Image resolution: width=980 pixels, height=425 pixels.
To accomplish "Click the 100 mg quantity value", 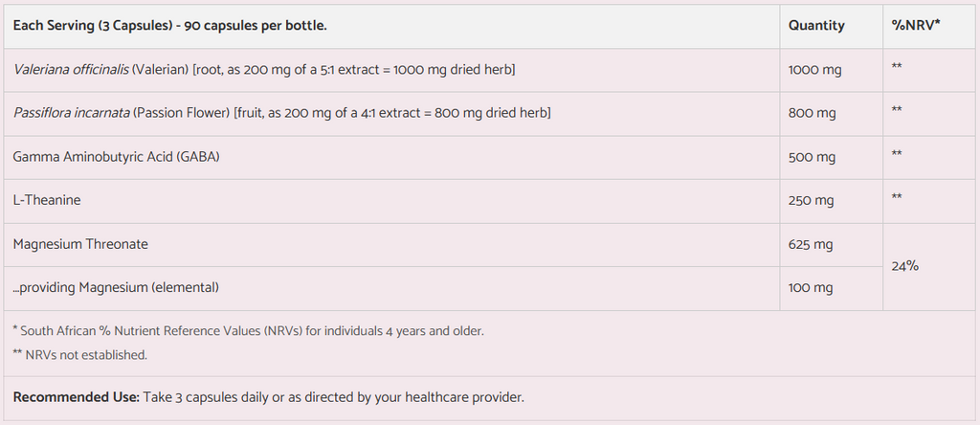I will (811, 287).
